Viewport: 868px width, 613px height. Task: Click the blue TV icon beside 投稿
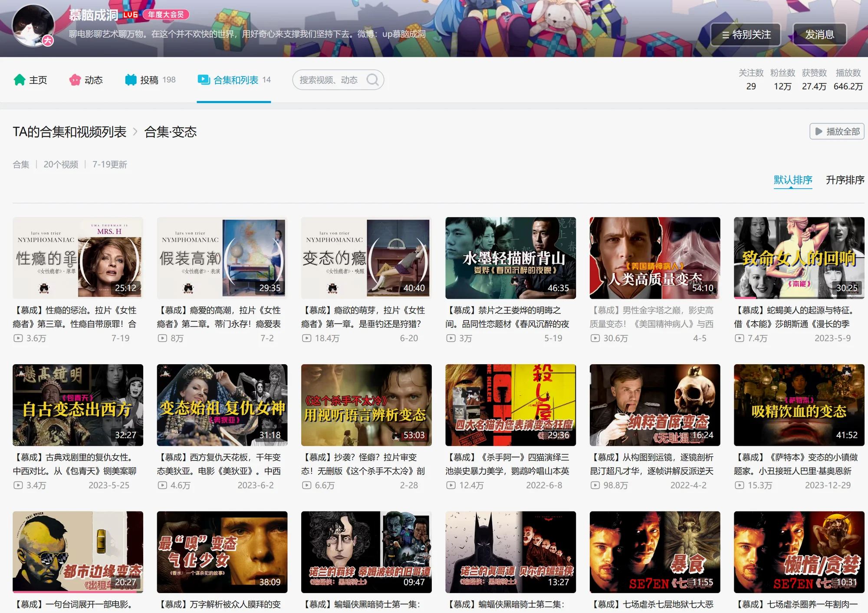click(131, 80)
